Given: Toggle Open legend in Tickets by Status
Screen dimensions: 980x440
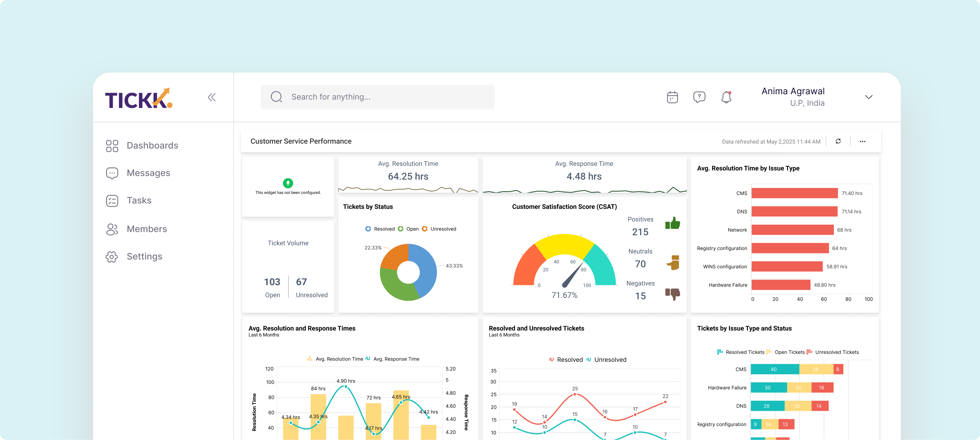Looking at the screenshot, I should click(408, 229).
